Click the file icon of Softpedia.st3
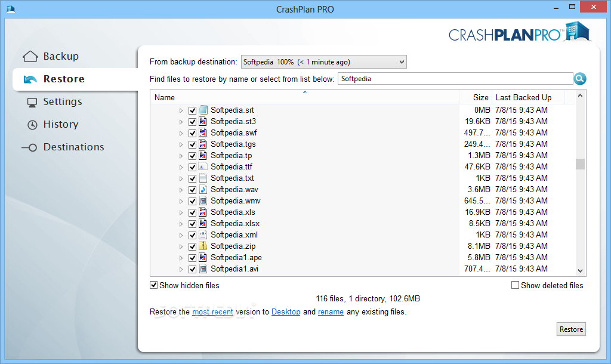The height and width of the screenshot is (364, 611). pyautogui.click(x=203, y=121)
